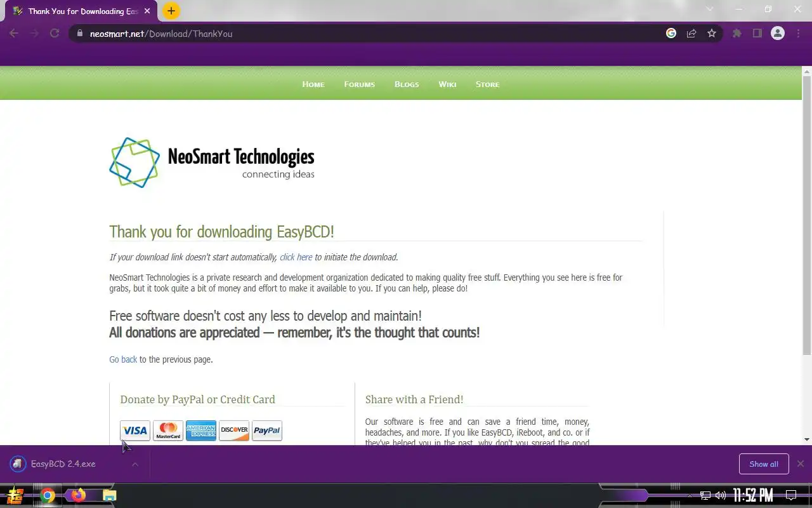Expand the EasyBCD 2.4.exe download options arrow
Screen dimensions: 812x508
click(135, 464)
